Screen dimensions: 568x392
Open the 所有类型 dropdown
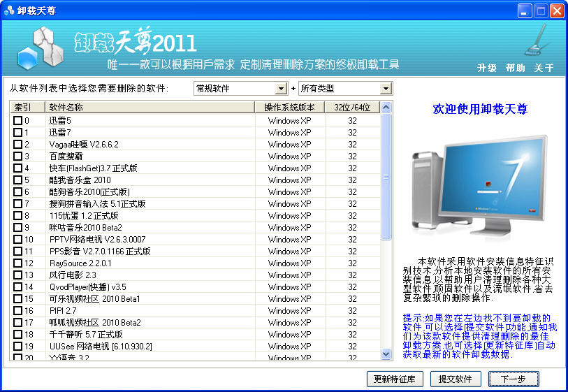point(346,89)
